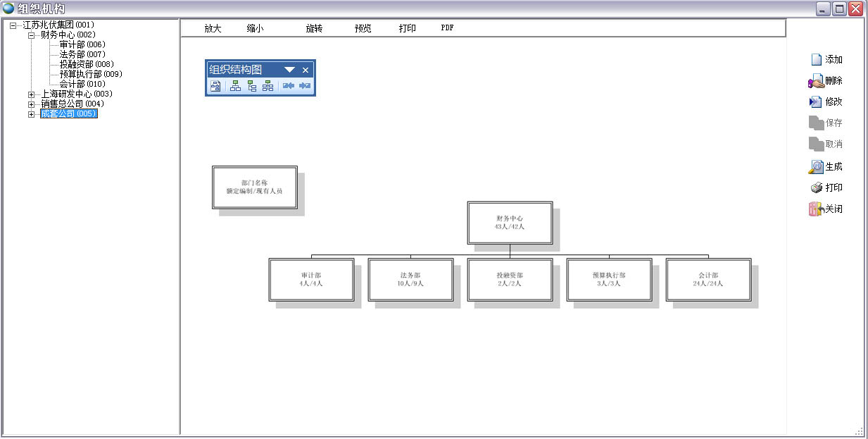Click the left-arrow icon in 组织结构图 toolbar
This screenshot has height=439, width=868.
point(288,87)
